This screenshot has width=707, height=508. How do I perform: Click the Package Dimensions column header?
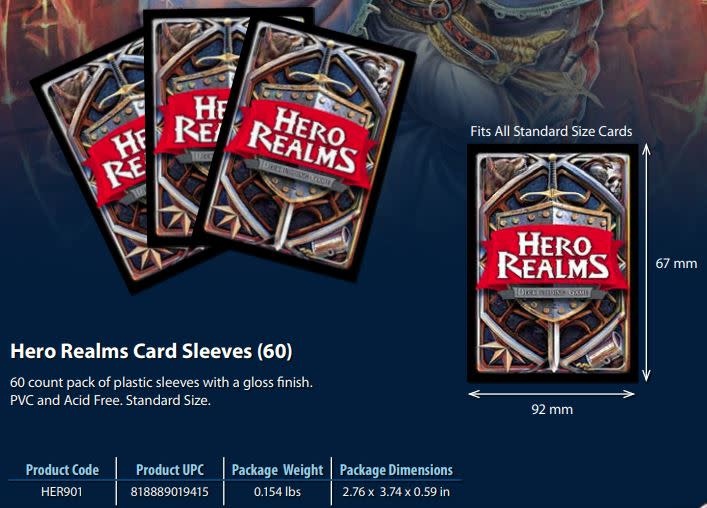coord(396,470)
